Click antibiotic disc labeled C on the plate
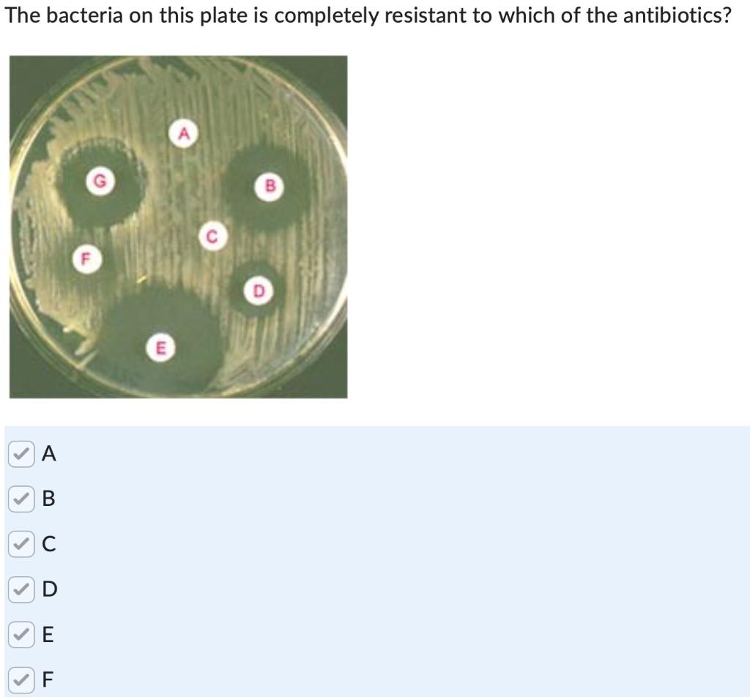Screen dimensions: 750x700 pyautogui.click(x=213, y=236)
